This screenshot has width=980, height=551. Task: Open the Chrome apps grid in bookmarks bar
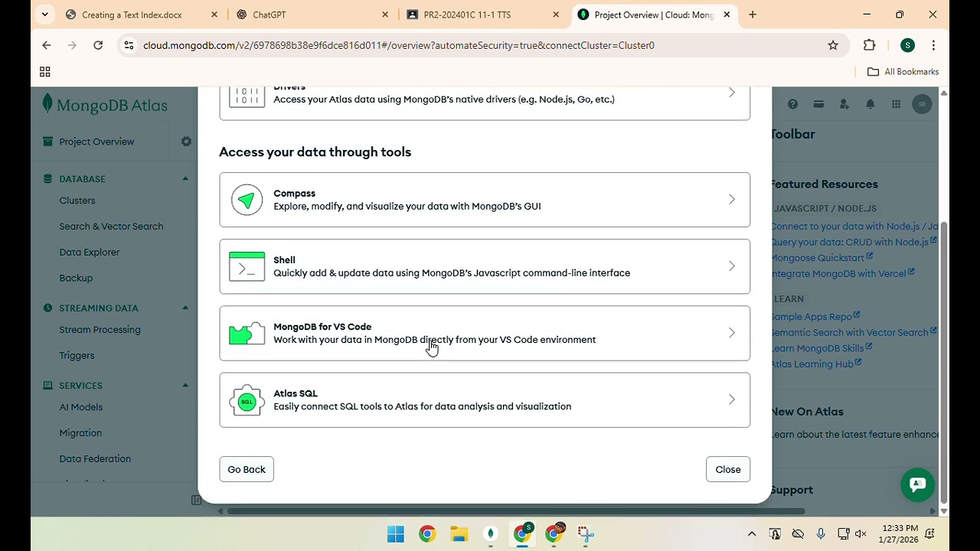[x=44, y=72]
